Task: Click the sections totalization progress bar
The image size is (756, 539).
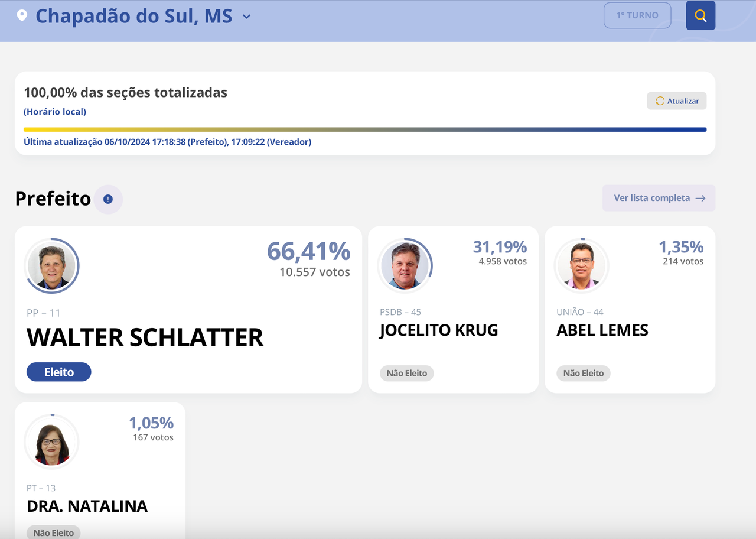Action: coord(365,129)
